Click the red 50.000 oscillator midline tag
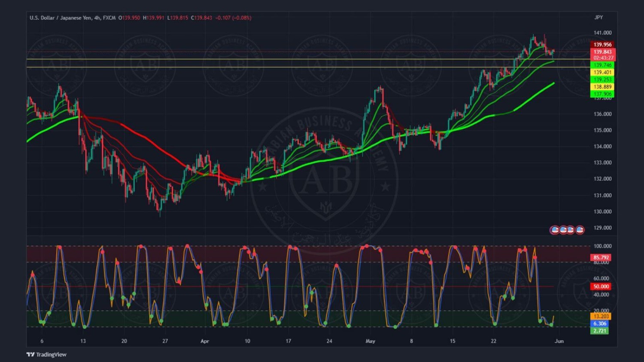The width and height of the screenshot is (644, 362). pyautogui.click(x=601, y=287)
